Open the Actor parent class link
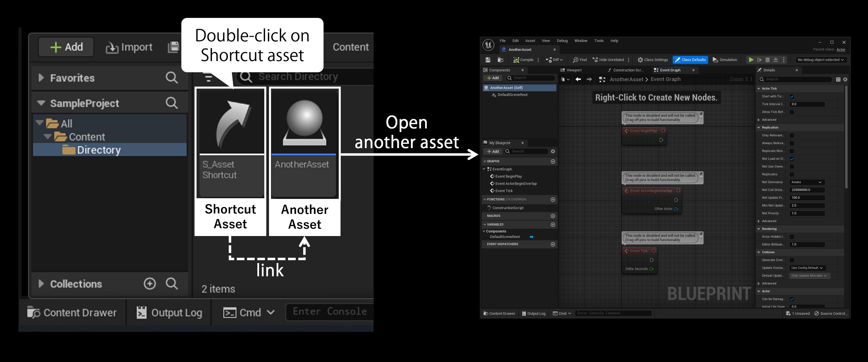Image resolution: width=868 pixels, height=362 pixels. pyautogui.click(x=841, y=49)
